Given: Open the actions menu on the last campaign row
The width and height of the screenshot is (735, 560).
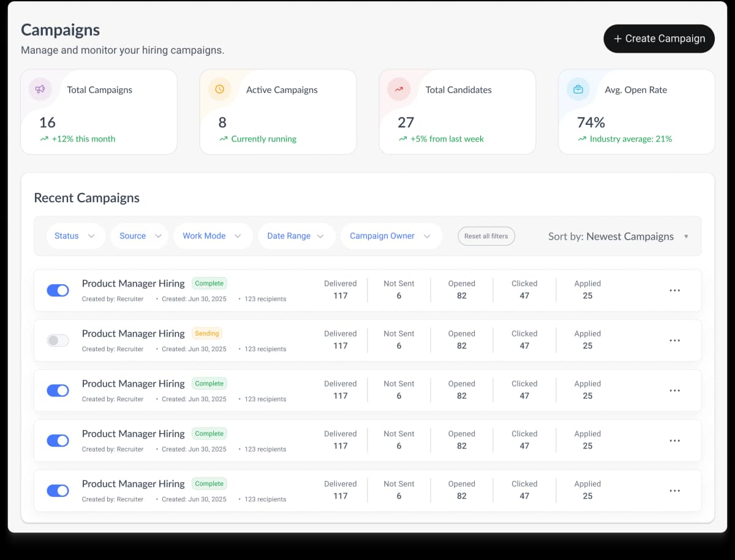Looking at the screenshot, I should (x=675, y=490).
